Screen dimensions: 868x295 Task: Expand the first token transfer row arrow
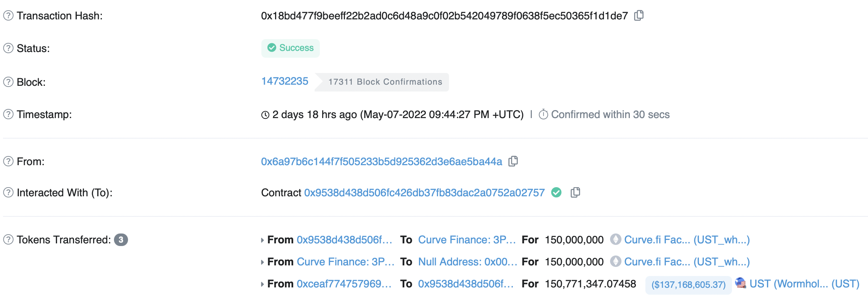pos(262,240)
